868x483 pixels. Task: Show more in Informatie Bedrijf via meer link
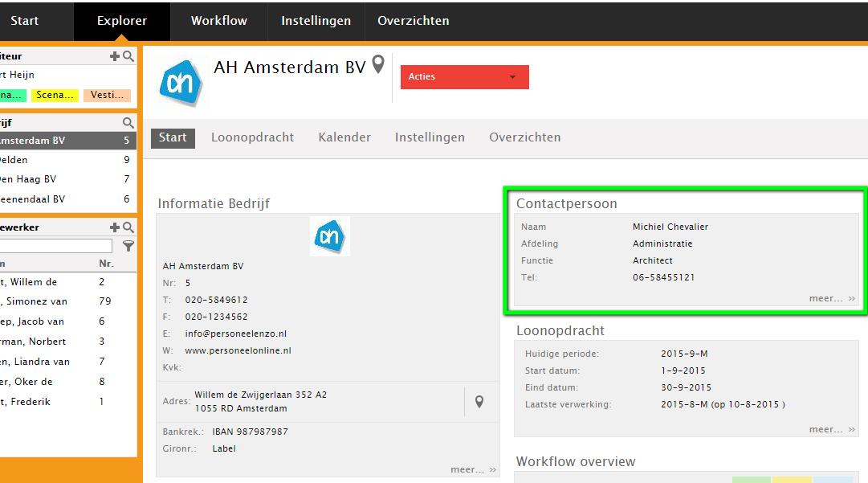473,469
